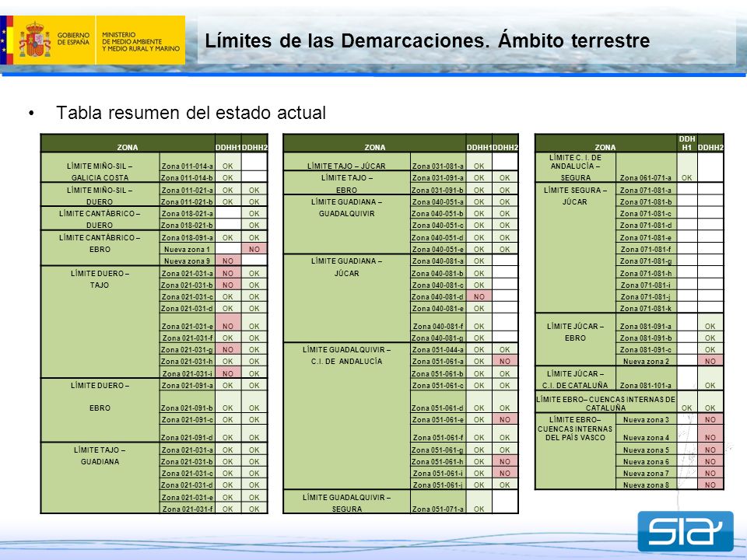Select 'Zona 011-014-a' cell

pyautogui.click(x=188, y=162)
